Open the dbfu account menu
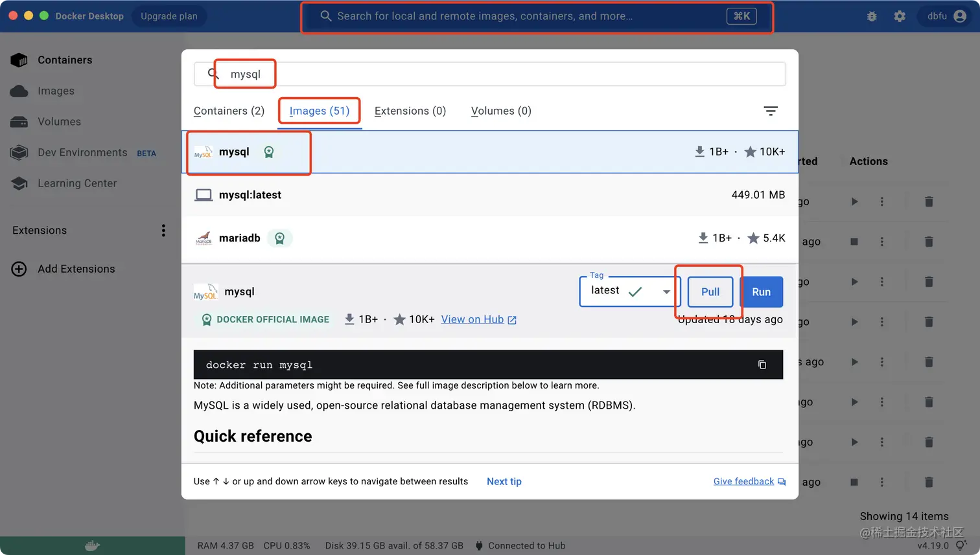Image resolution: width=980 pixels, height=555 pixels. coord(947,16)
